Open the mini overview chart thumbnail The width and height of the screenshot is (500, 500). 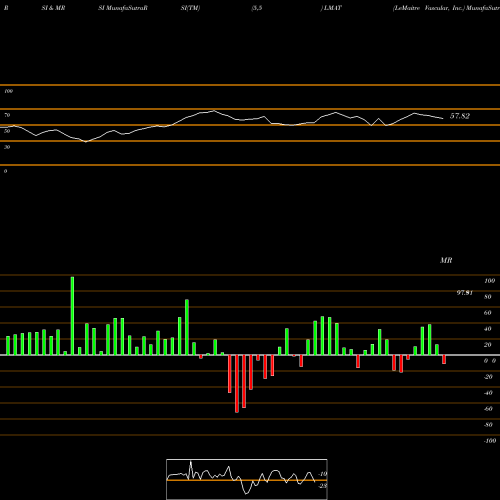click(247, 479)
